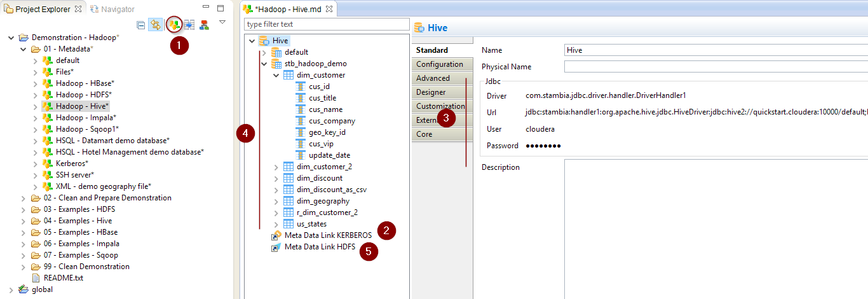Click Meta Data Link KERBEROS icon

click(x=276, y=235)
